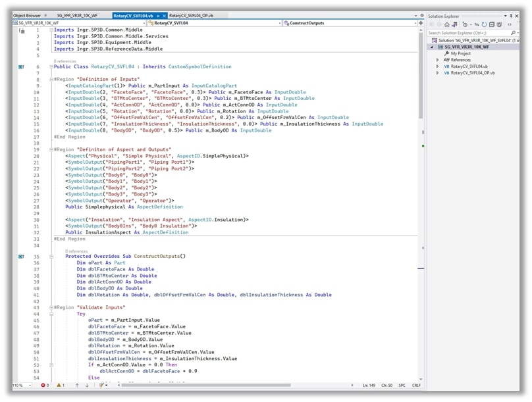Click '0 references' CodeLens above ConstructOutputs

[76, 251]
